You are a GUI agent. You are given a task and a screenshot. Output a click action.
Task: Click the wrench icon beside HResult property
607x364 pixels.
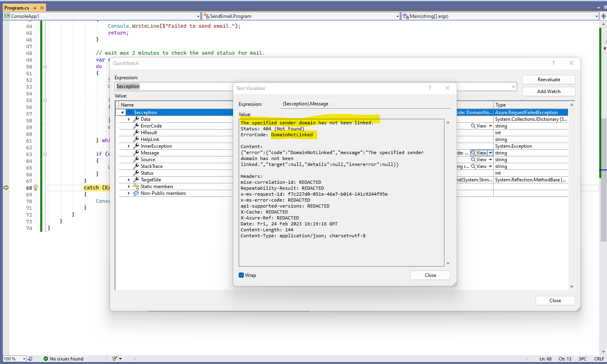[x=136, y=133]
